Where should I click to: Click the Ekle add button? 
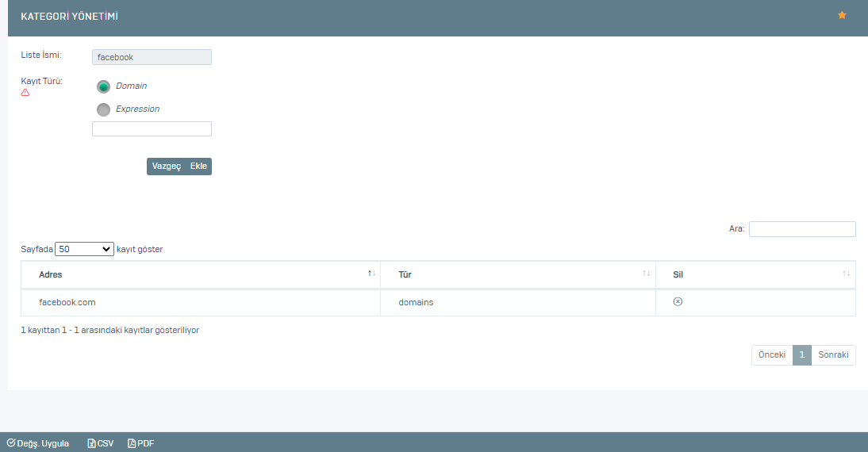[x=198, y=166]
